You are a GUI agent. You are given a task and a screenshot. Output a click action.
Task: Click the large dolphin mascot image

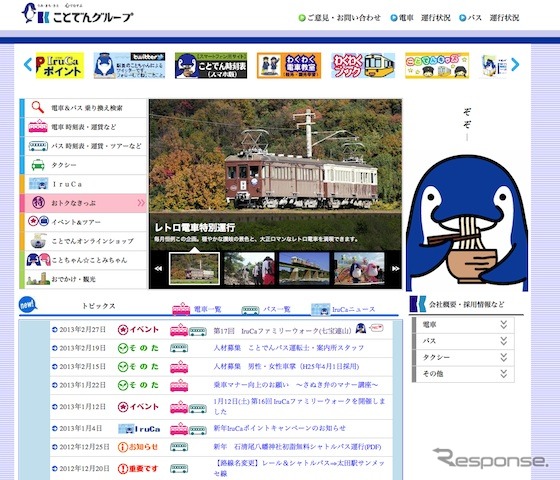(467, 223)
